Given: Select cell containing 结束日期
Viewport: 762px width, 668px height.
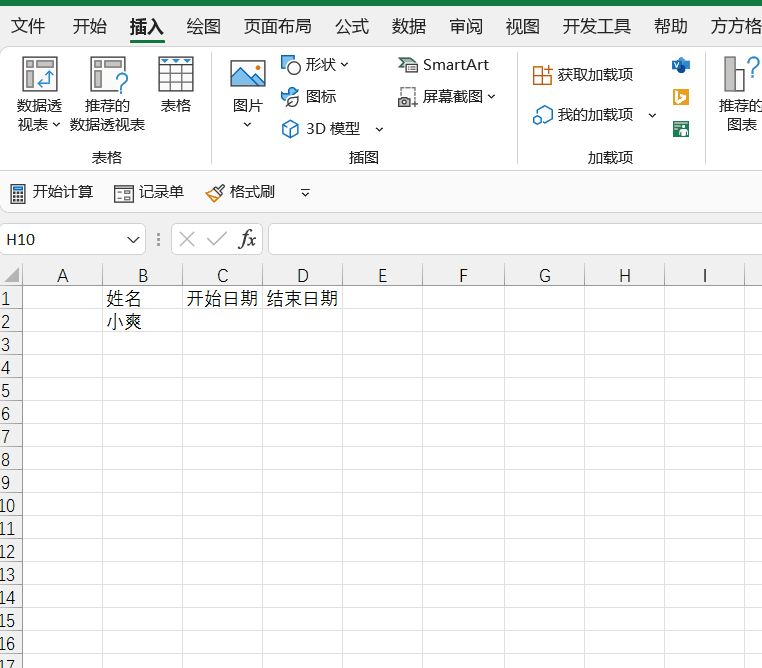Looking at the screenshot, I should coord(303,297).
